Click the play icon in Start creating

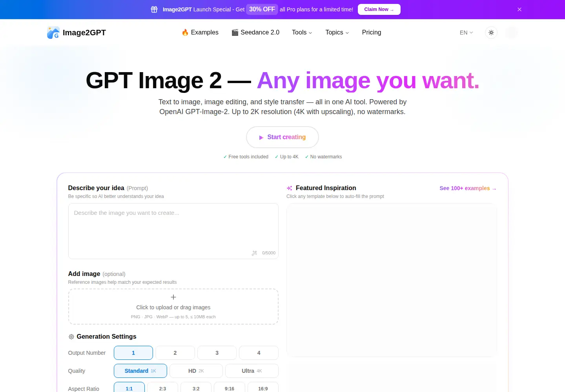(261, 138)
